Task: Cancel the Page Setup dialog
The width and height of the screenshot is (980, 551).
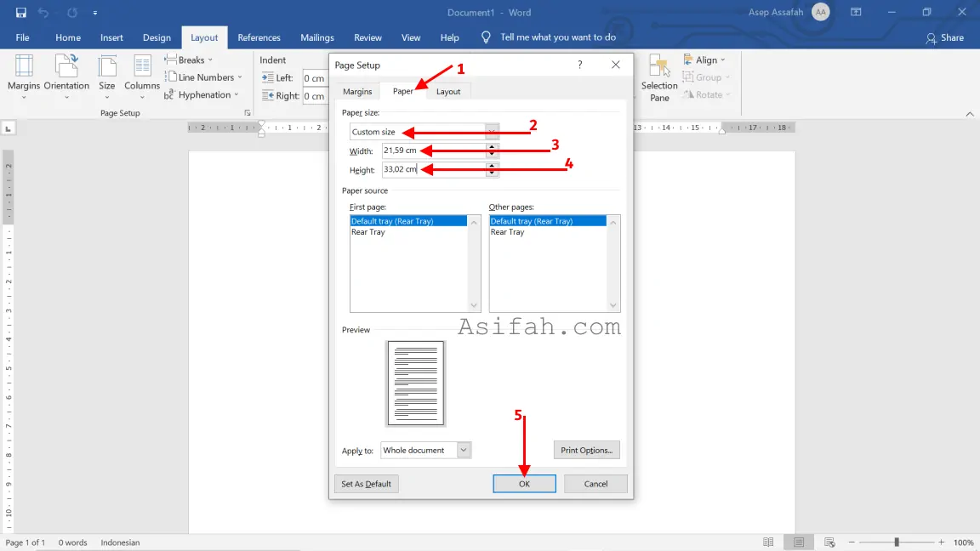Action: coord(595,484)
